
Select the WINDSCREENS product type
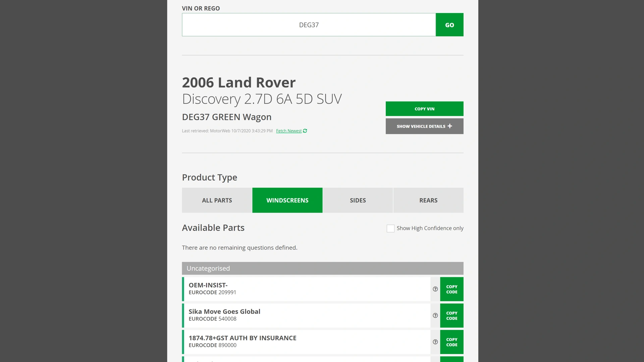click(x=287, y=200)
